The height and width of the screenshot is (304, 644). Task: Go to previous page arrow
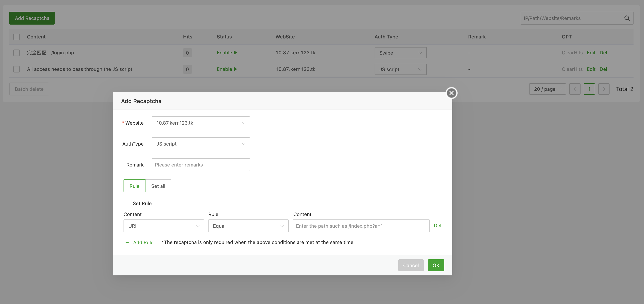574,89
